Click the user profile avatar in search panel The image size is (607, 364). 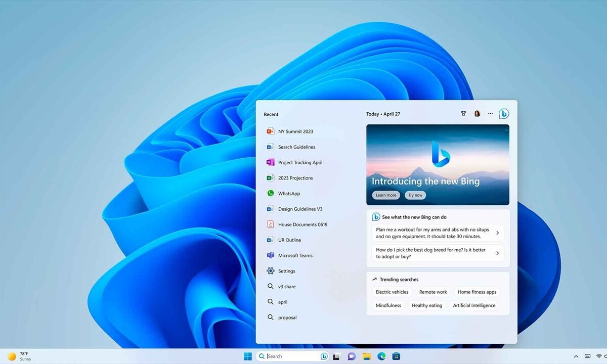click(477, 114)
